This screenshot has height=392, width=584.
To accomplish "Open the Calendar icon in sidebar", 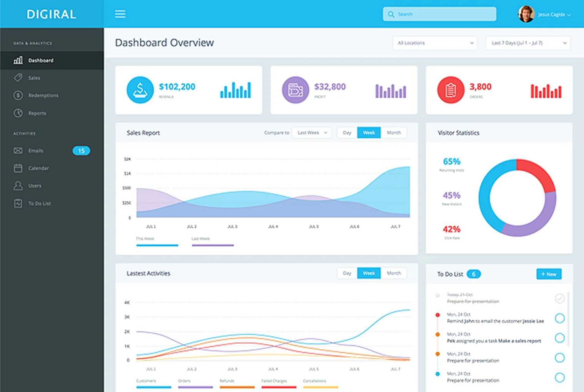I will pos(18,168).
